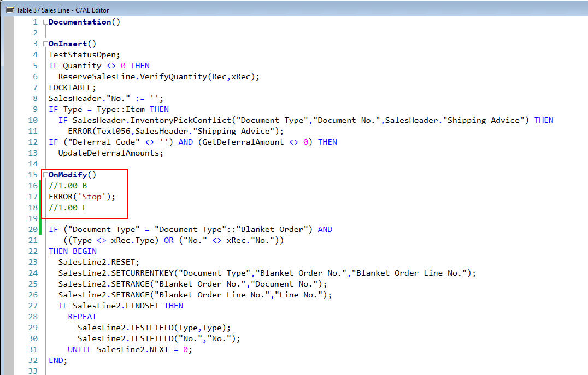588x375 pixels.
Task: Click the SalesHeader."No." := ''; line
Action: coord(106,99)
